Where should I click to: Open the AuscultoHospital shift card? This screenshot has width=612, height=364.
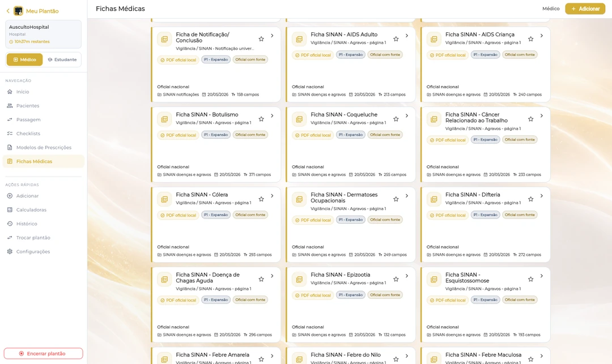pos(43,35)
